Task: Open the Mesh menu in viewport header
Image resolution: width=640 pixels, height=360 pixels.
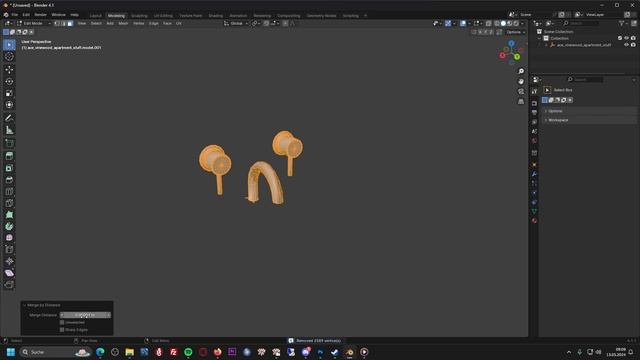Action: click(x=123, y=24)
